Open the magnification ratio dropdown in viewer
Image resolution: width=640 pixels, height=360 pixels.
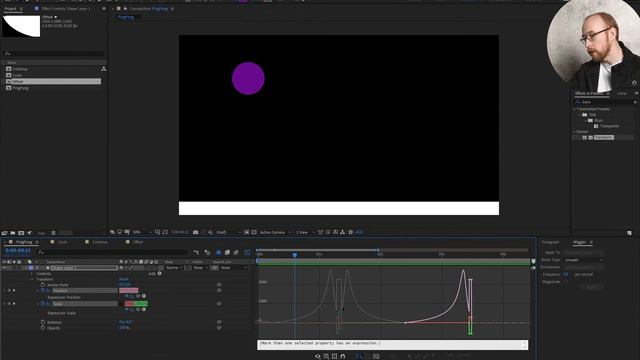pos(141,232)
